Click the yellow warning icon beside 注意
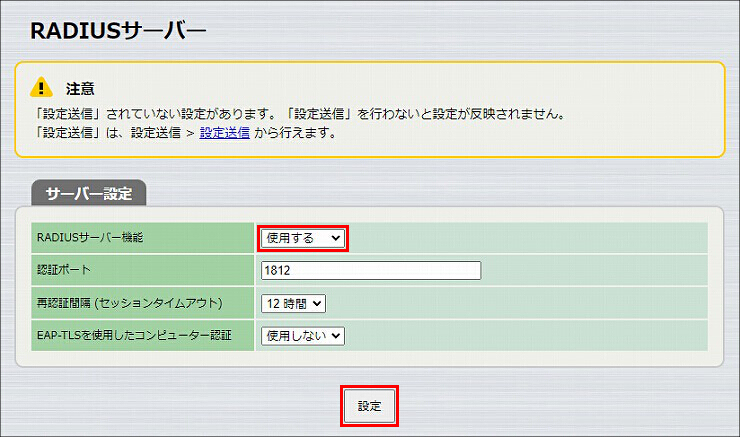 point(42,87)
